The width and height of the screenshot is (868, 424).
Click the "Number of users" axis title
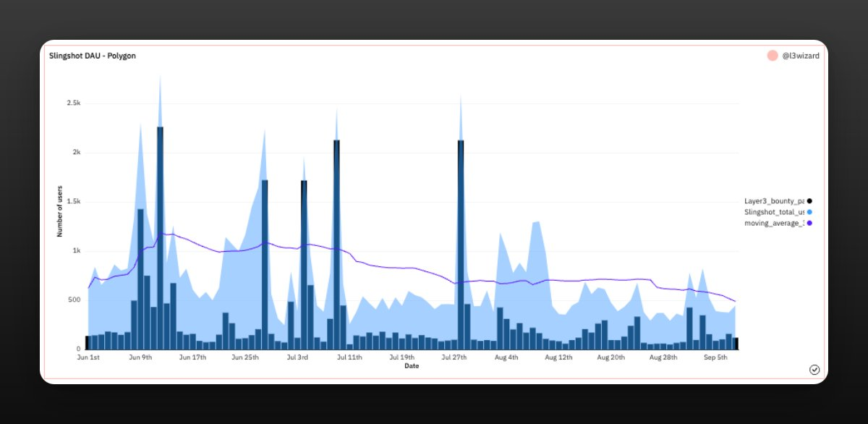point(60,211)
